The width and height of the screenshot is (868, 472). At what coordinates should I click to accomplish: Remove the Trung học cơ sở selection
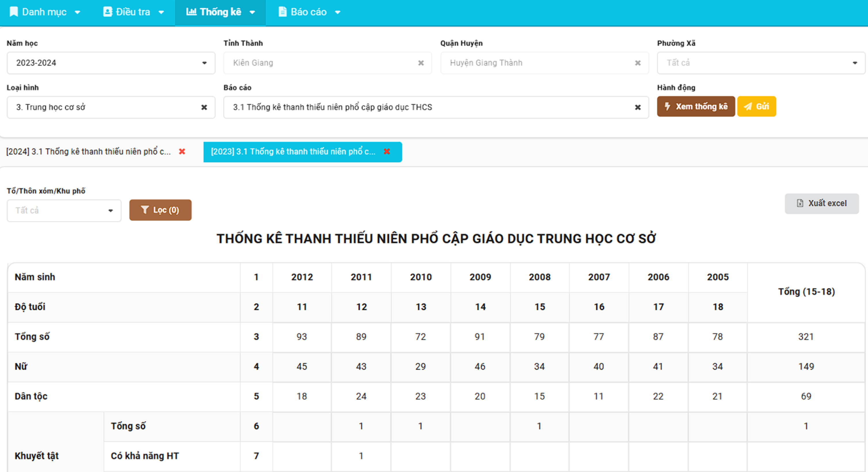point(204,107)
